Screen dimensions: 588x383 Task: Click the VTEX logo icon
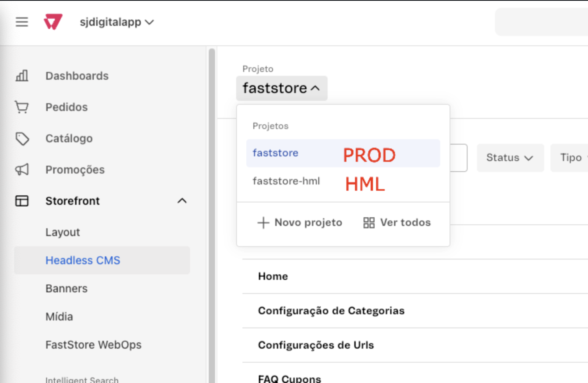[53, 22]
